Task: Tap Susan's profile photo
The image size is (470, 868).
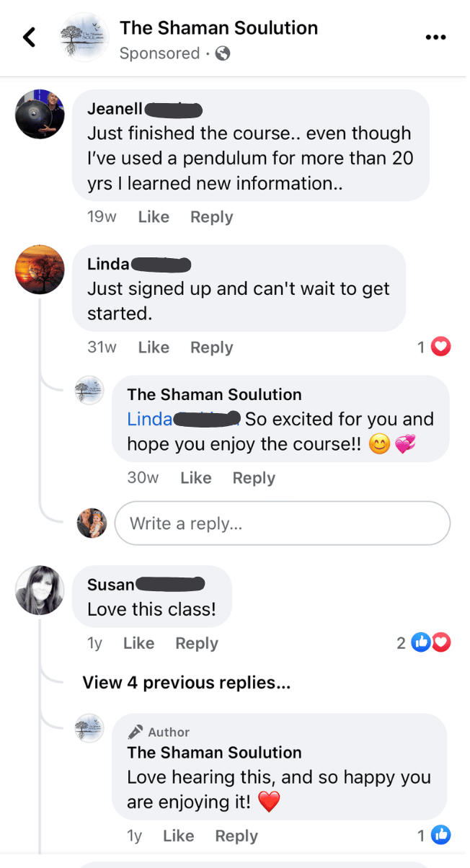Action: [x=40, y=590]
